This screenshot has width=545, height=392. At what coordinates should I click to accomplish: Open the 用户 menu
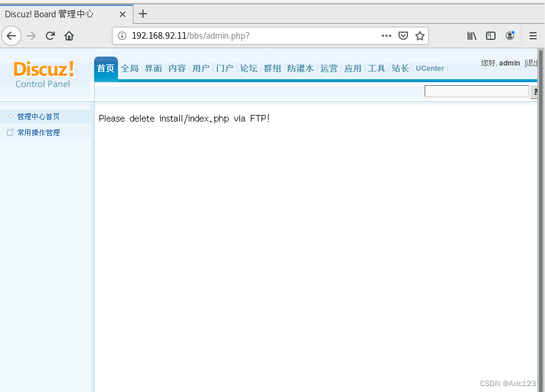(x=201, y=69)
